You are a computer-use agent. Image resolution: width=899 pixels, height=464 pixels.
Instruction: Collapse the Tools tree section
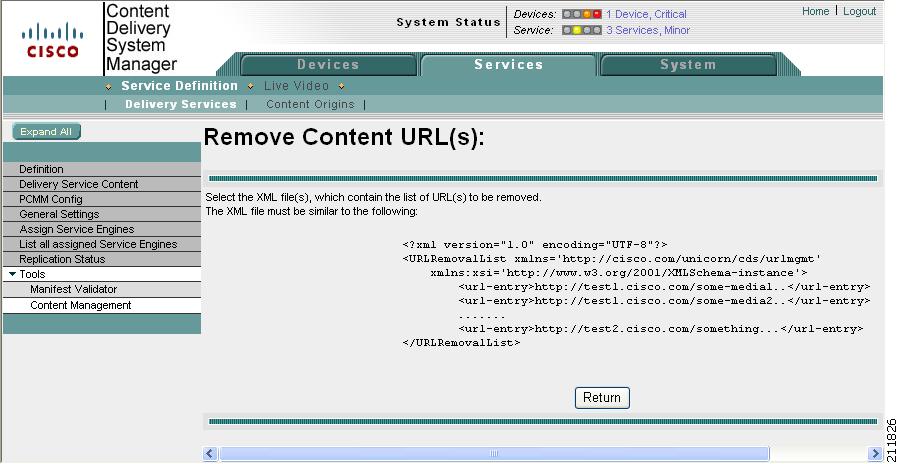click(13, 274)
